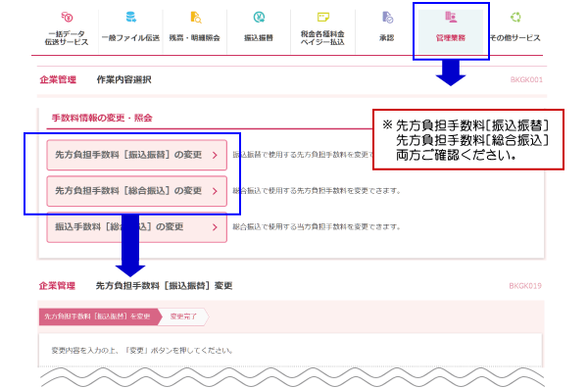Click the 一括データ伝送サービス icon
Screen dimensions: 588x388
pos(67,18)
